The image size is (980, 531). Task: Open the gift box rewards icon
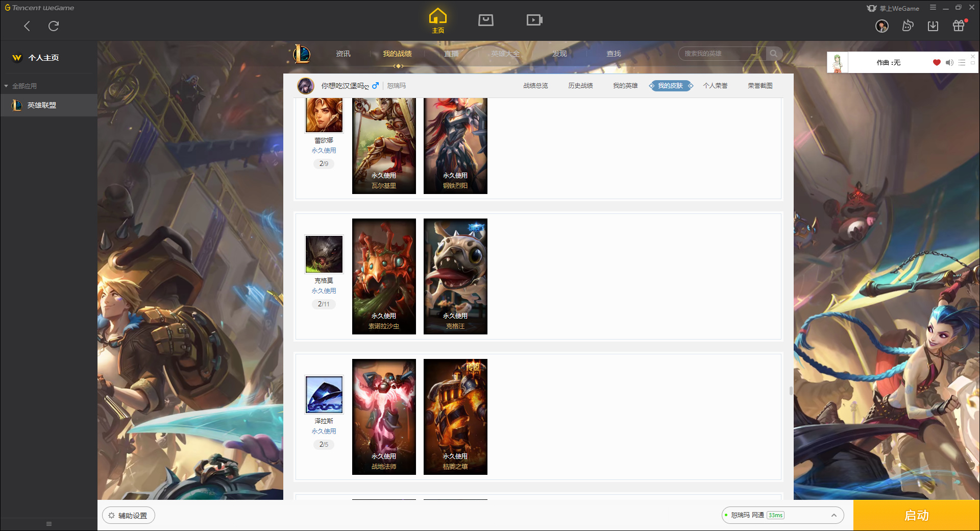point(959,26)
